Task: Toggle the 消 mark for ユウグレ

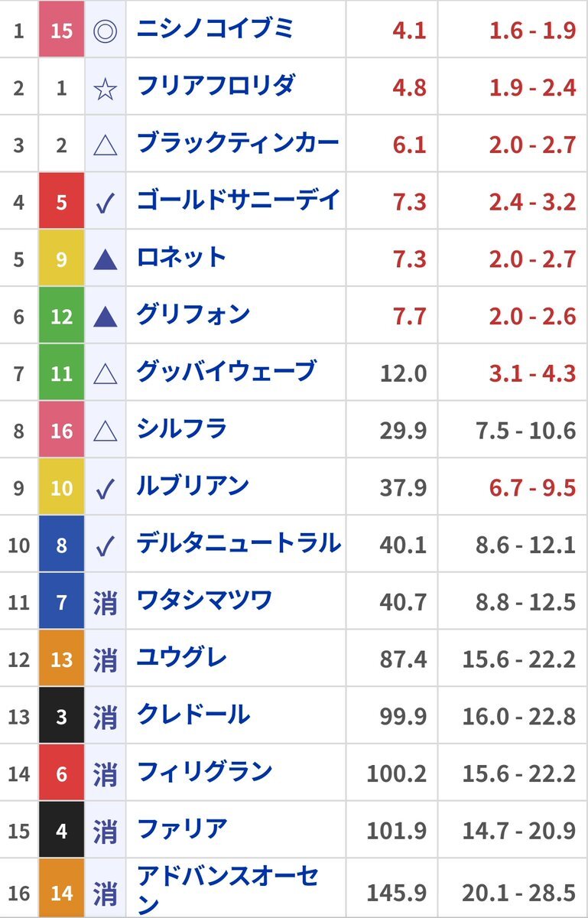Action: click(105, 659)
